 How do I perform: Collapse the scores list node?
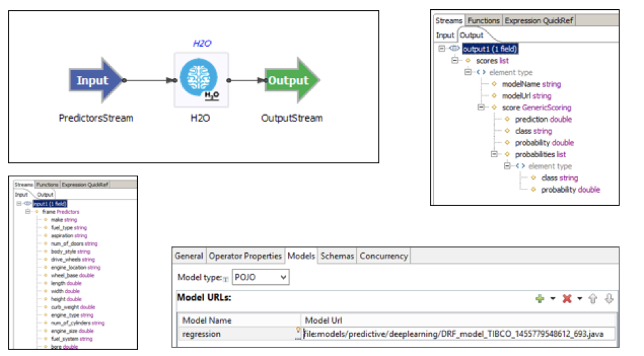tap(454, 61)
